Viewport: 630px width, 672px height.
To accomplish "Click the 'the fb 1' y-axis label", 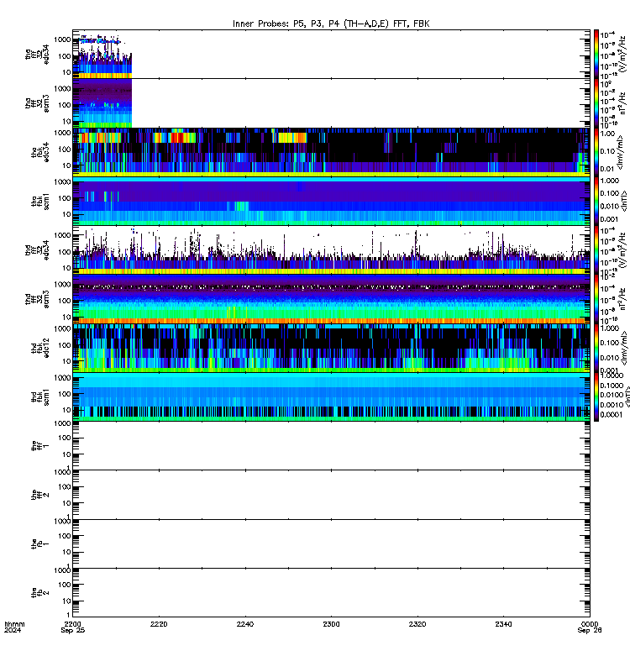I will click(40, 543).
